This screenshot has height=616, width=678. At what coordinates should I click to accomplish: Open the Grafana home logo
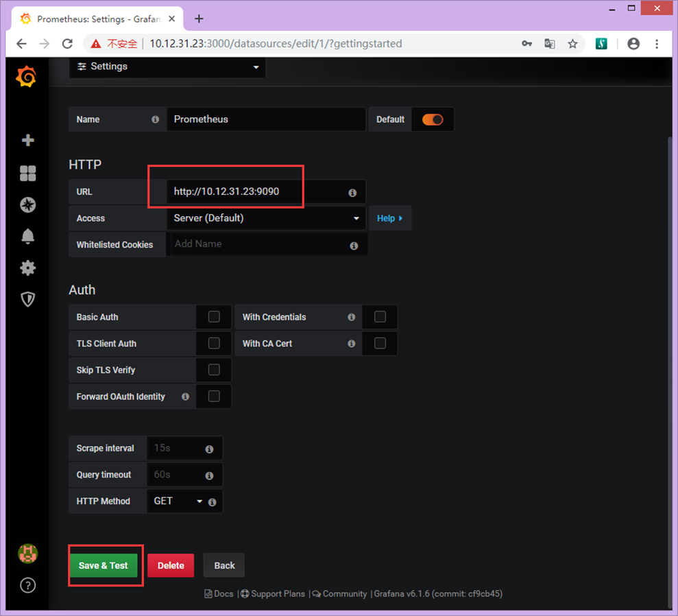click(26, 77)
